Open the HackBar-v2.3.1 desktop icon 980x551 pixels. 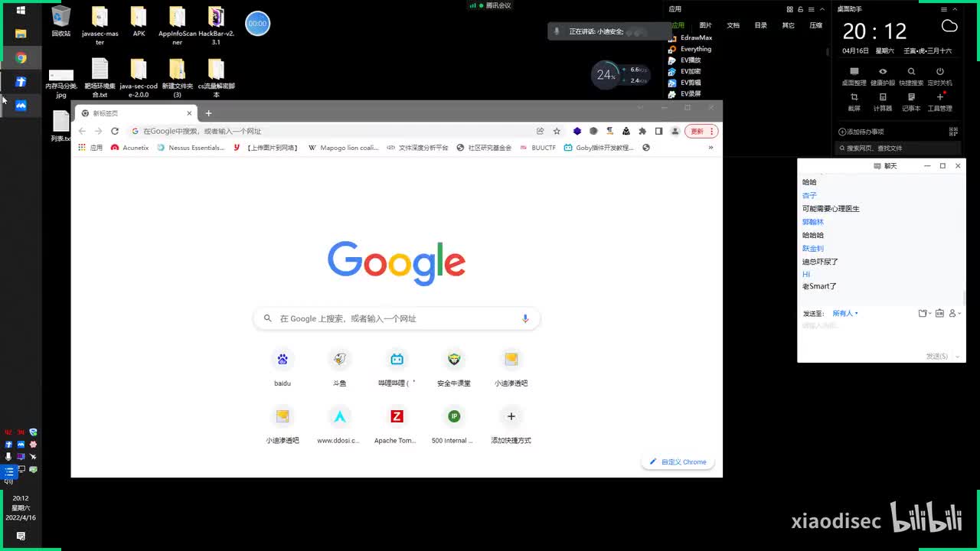(216, 25)
